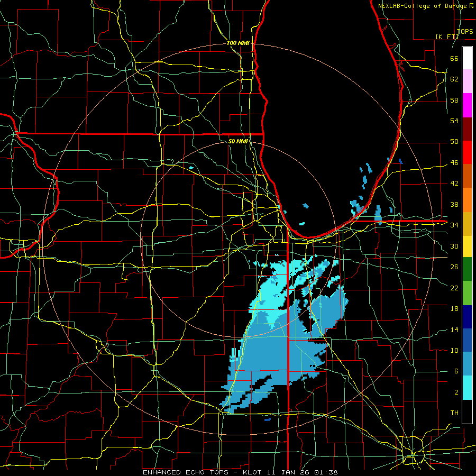Click the "[K FT]" units label
This screenshot has width=476, height=476.
click(447, 36)
